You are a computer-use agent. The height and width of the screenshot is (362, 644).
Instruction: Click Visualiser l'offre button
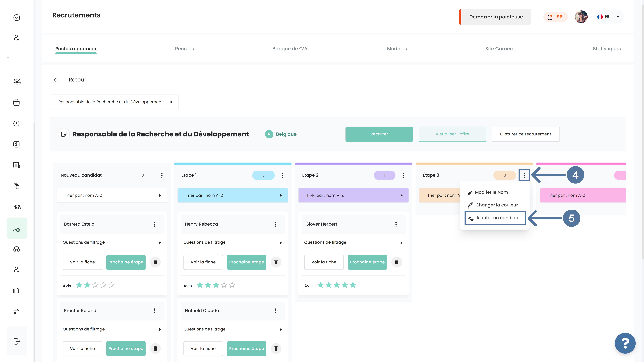(x=452, y=134)
